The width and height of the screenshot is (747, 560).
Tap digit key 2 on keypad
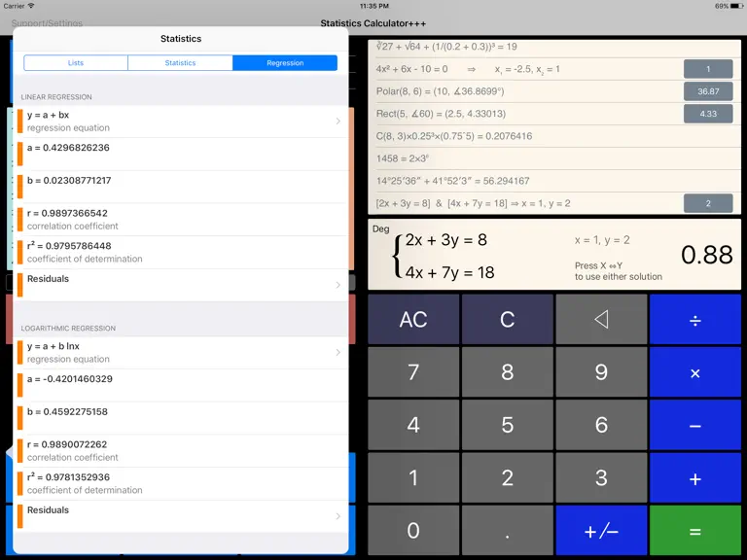(508, 477)
